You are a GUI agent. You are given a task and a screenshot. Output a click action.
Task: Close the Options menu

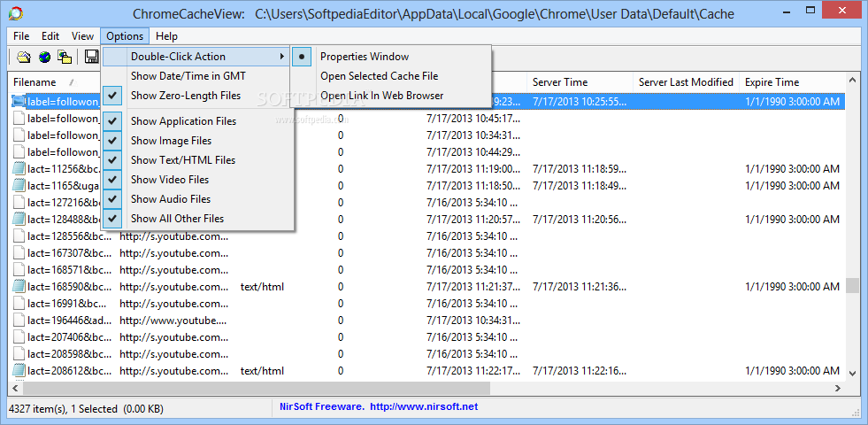pos(125,36)
